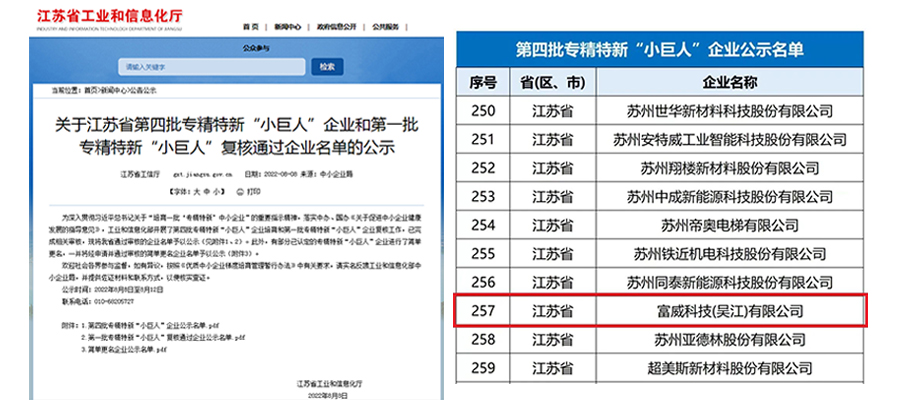Click the signature 江苏省工业和信息化厅 at article bottom
Screen dimensions: 900x400
tap(330, 382)
